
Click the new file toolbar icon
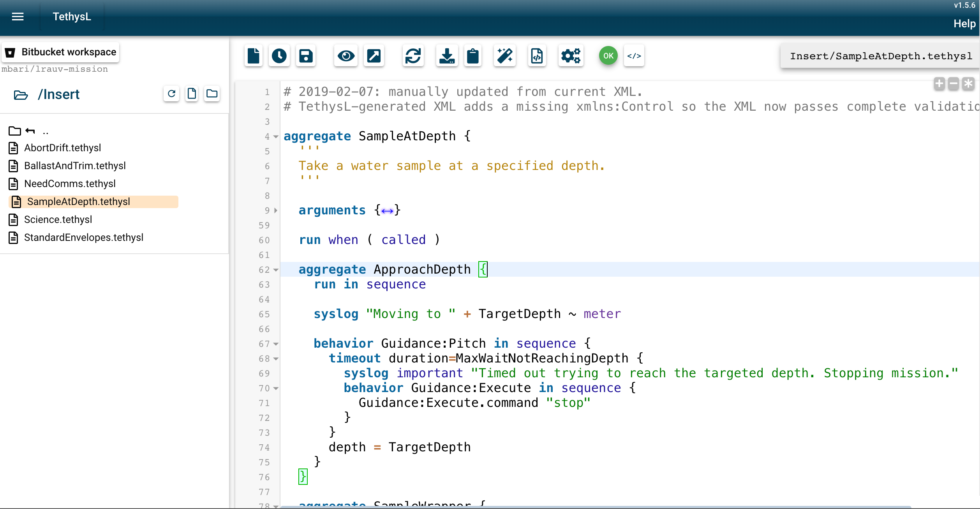coord(253,56)
